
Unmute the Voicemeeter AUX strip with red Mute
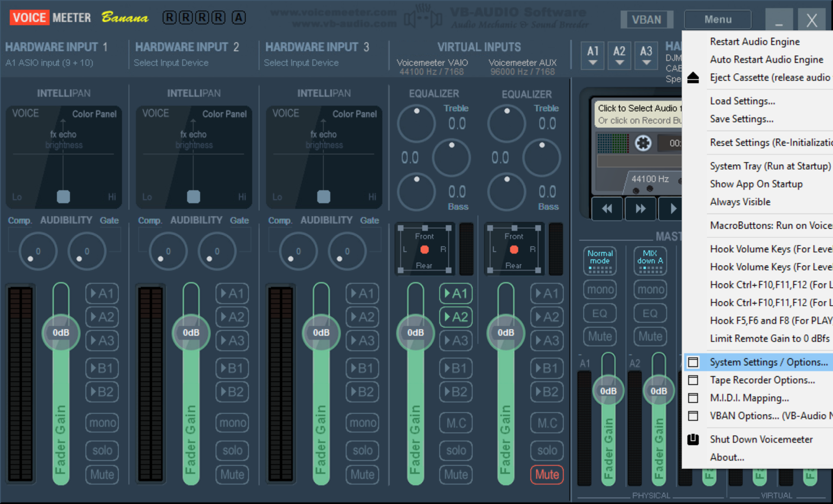[x=547, y=475]
